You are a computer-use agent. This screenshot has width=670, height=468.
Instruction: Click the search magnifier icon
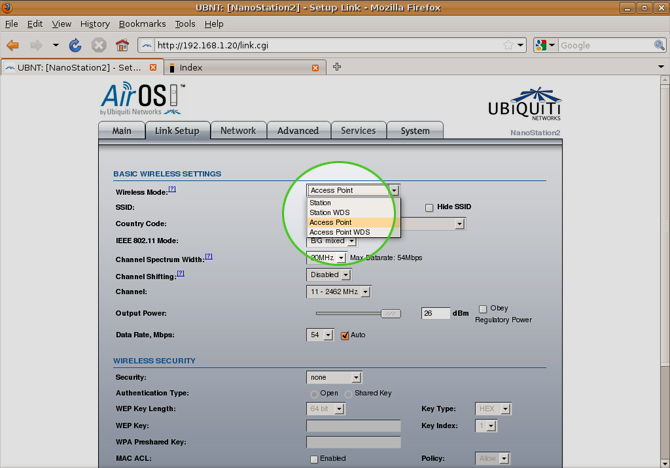click(659, 45)
